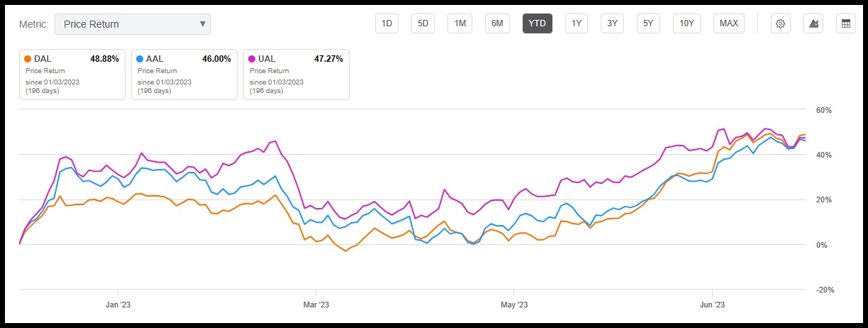
Task: Click the orange DAL legend dot
Action: coord(28,59)
